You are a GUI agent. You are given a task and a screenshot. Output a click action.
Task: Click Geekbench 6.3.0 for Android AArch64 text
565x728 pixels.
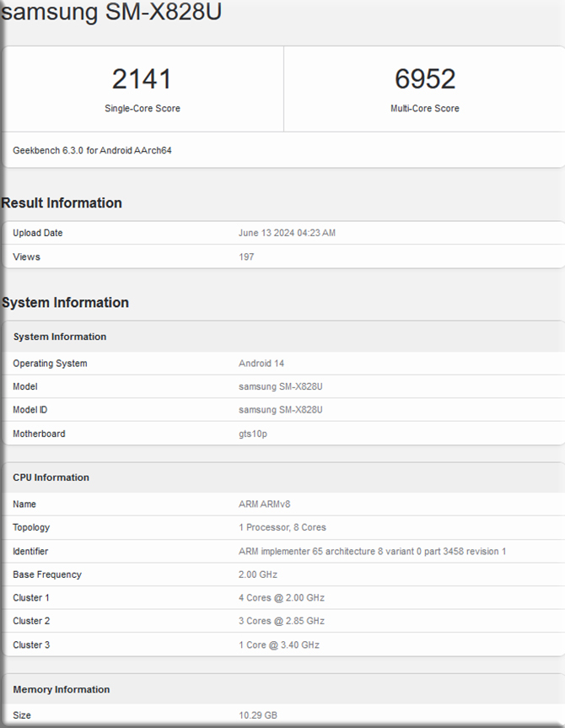(x=92, y=150)
